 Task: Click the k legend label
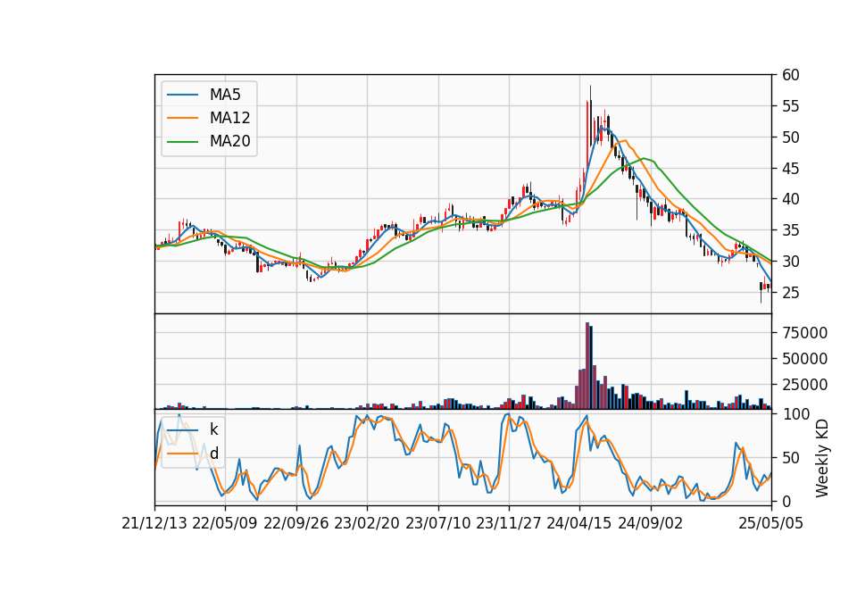pyautogui.click(x=213, y=429)
